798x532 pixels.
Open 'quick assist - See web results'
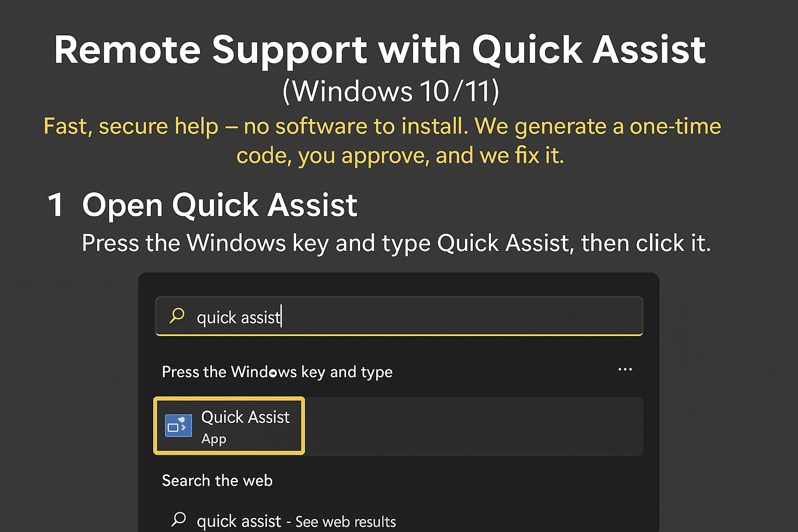[296, 521]
